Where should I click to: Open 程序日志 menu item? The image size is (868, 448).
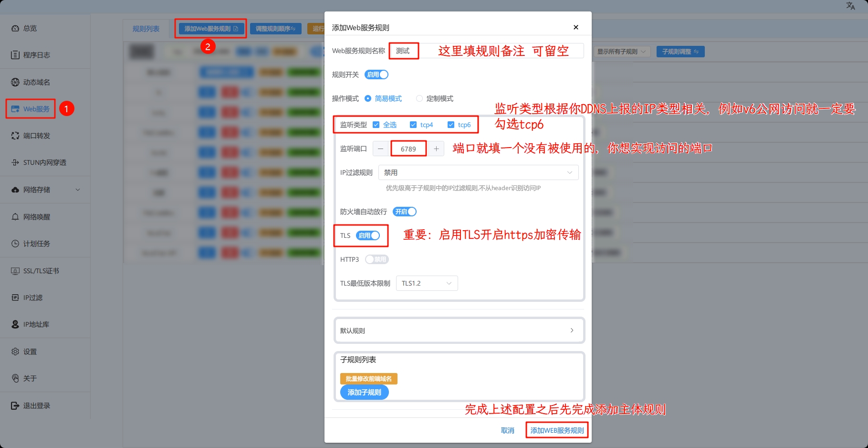click(37, 55)
